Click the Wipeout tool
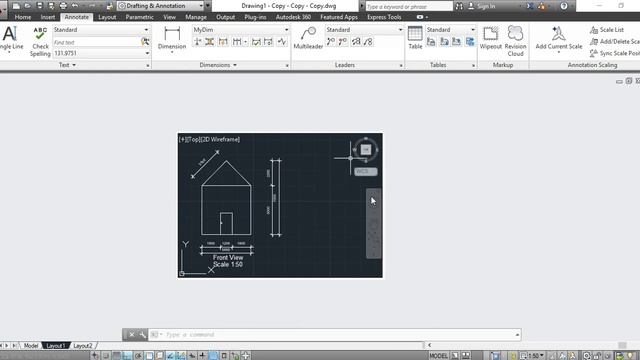The width and height of the screenshot is (640, 360). click(491, 38)
